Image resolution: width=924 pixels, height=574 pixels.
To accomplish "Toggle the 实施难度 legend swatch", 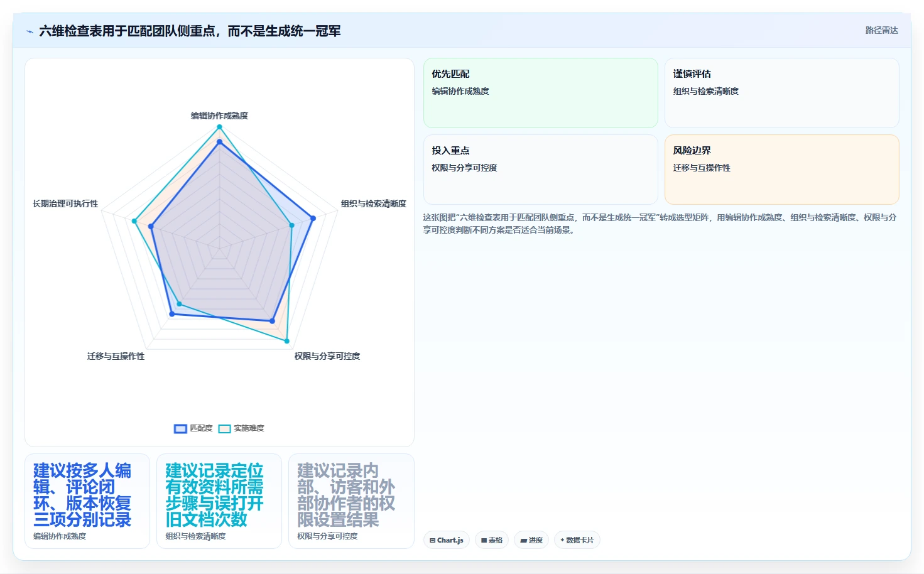I will [x=224, y=428].
